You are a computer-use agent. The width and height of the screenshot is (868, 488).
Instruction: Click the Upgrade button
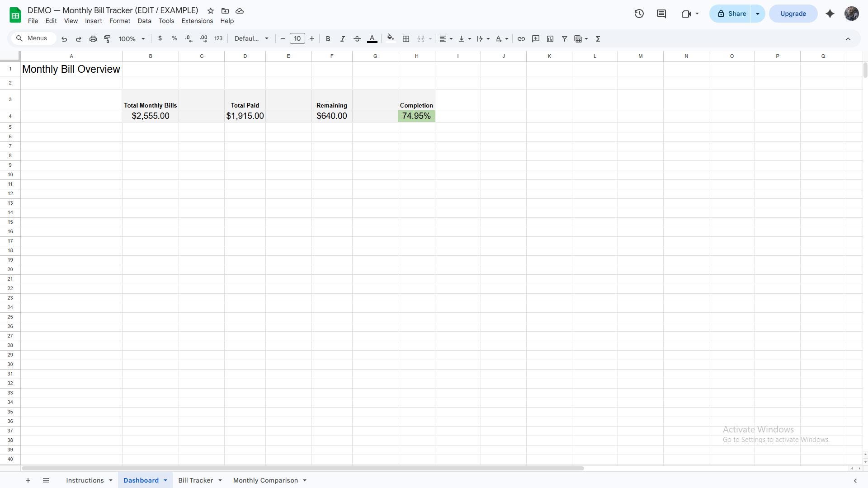pyautogui.click(x=793, y=14)
